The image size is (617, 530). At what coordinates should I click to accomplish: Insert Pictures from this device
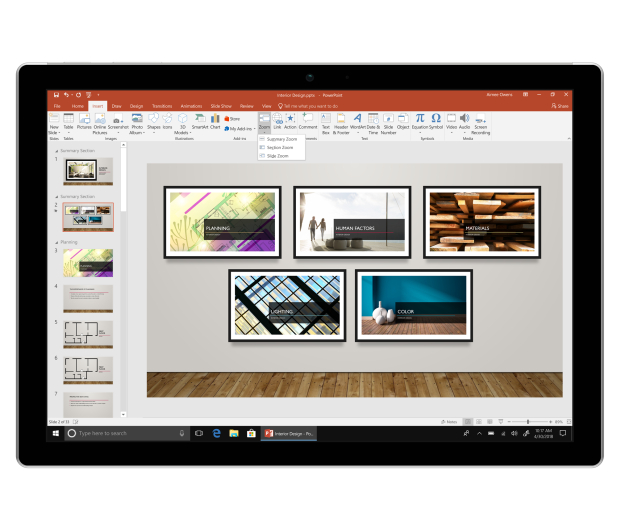(x=84, y=122)
